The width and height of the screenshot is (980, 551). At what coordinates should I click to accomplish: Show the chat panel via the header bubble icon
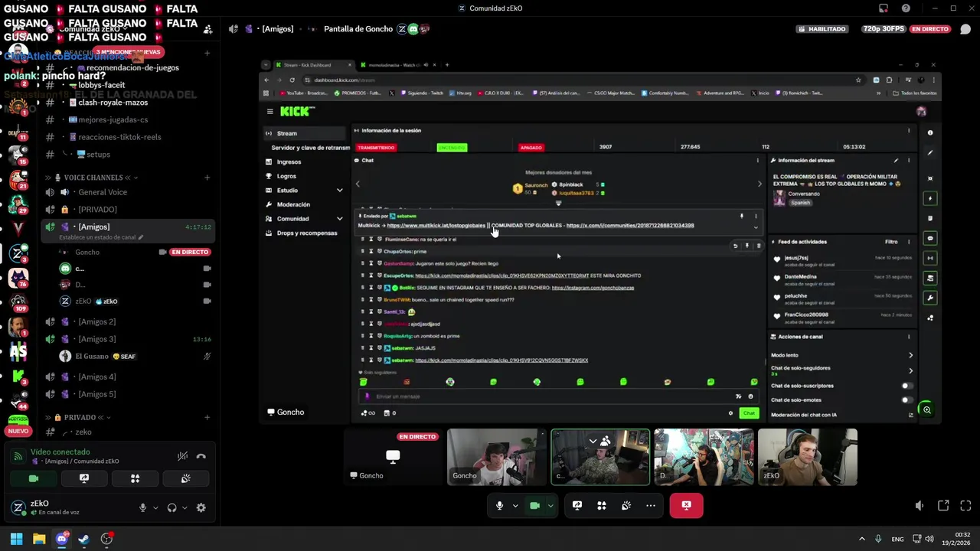965,29
